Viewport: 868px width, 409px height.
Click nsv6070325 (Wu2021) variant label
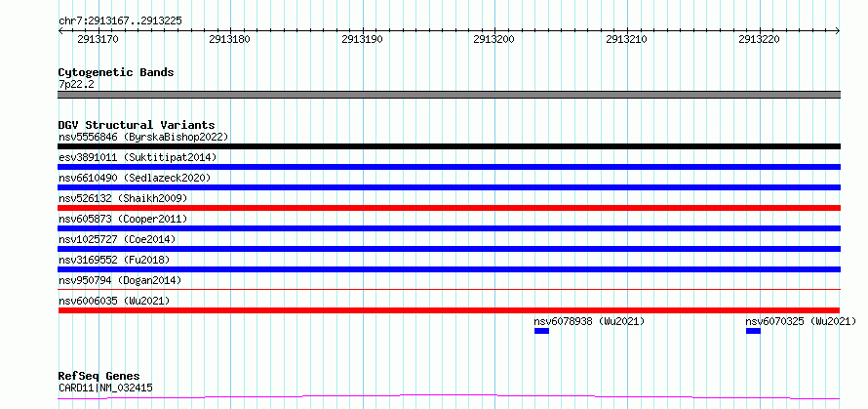[801, 321]
